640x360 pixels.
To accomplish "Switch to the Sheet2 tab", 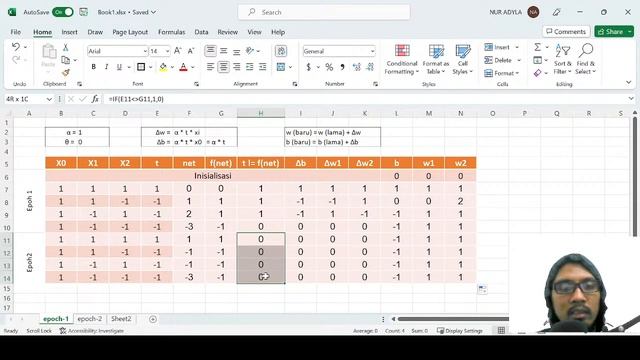I will point(121,319).
